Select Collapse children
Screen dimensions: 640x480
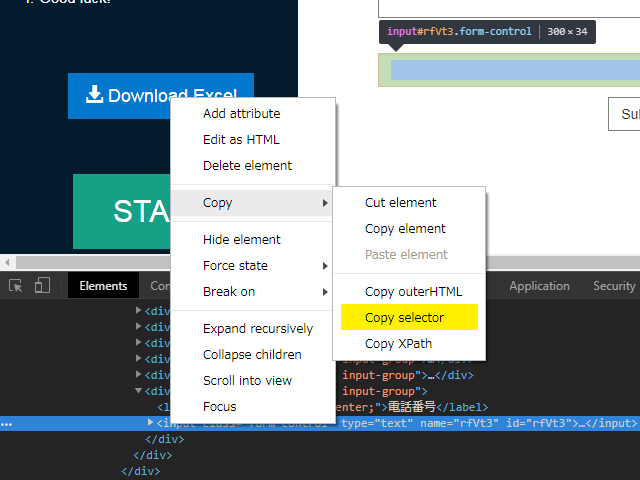(x=253, y=355)
